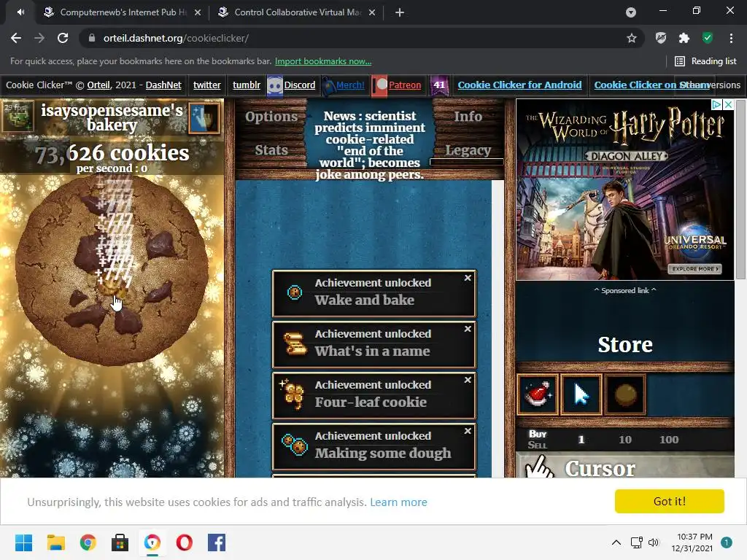The width and height of the screenshot is (747, 560).
Task: Open the Orteil link in top bar
Action: pyautogui.click(x=98, y=85)
